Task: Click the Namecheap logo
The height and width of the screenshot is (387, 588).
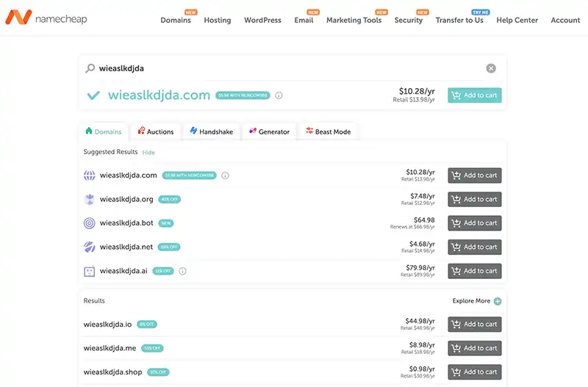Action: (46, 18)
